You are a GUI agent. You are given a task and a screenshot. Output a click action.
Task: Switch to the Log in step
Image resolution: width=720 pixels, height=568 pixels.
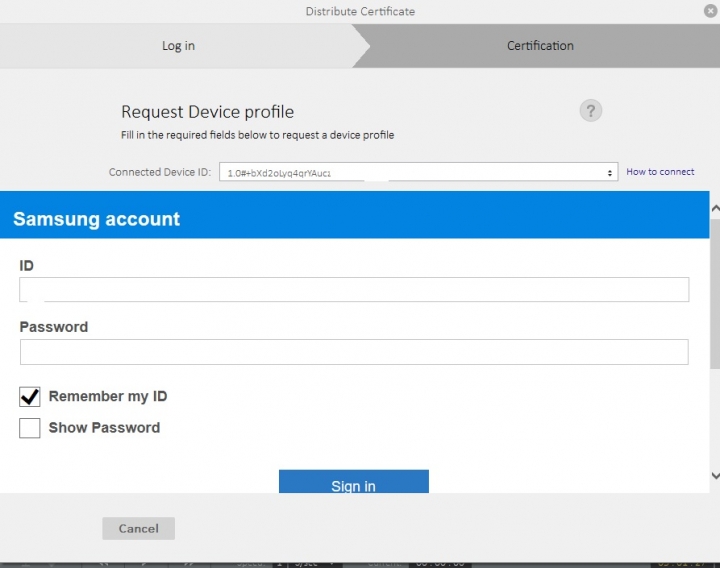(x=178, y=46)
